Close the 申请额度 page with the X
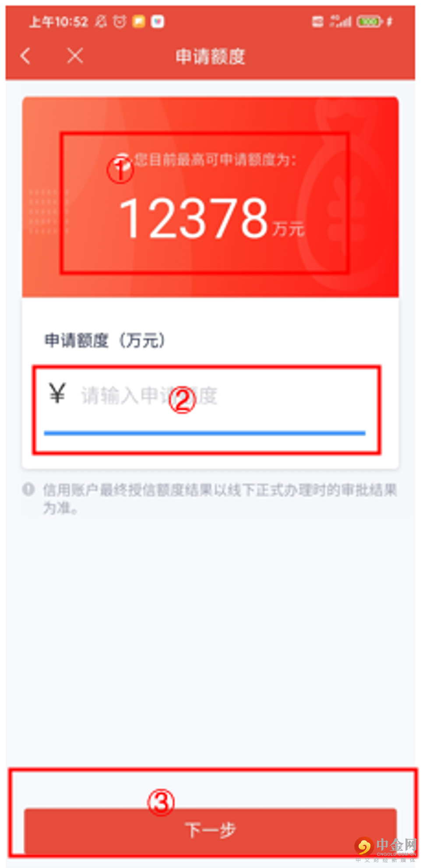 [75, 56]
